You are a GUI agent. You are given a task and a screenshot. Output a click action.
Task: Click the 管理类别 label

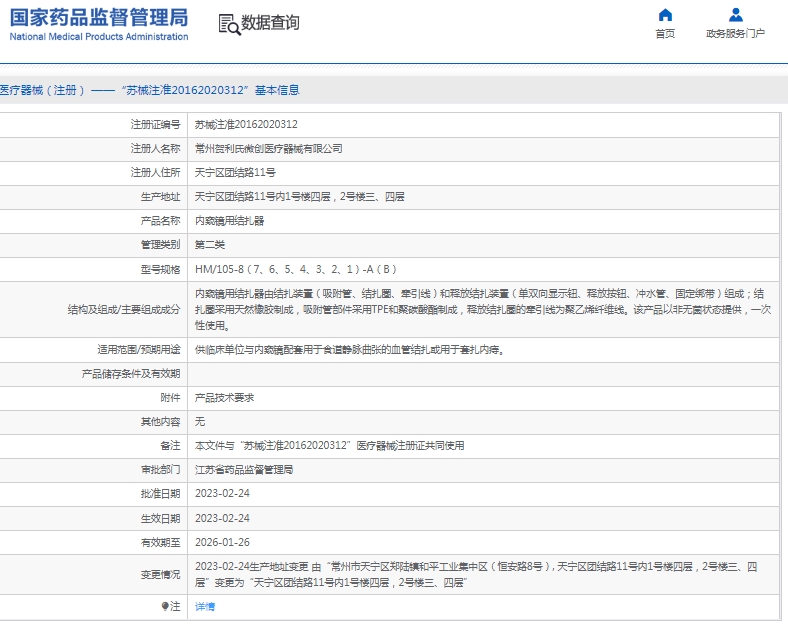point(160,245)
